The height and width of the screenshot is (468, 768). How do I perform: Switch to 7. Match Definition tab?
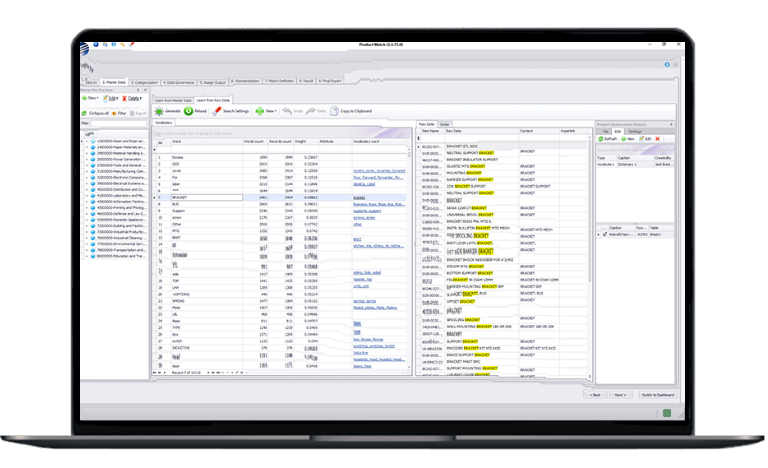tap(280, 81)
